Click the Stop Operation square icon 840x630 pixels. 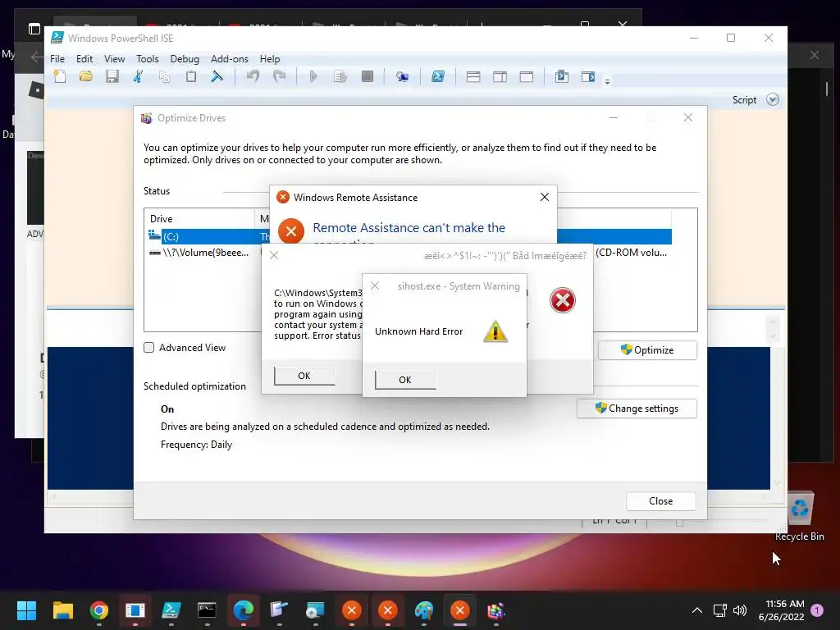tap(367, 76)
